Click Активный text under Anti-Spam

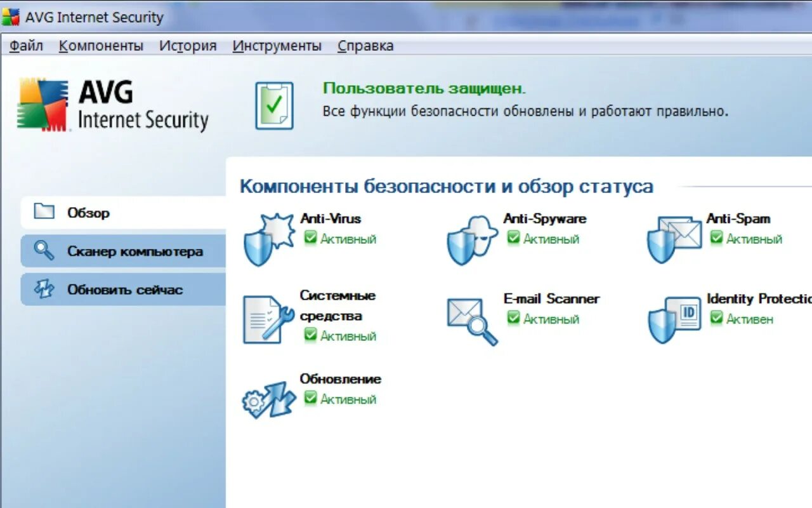(754, 239)
